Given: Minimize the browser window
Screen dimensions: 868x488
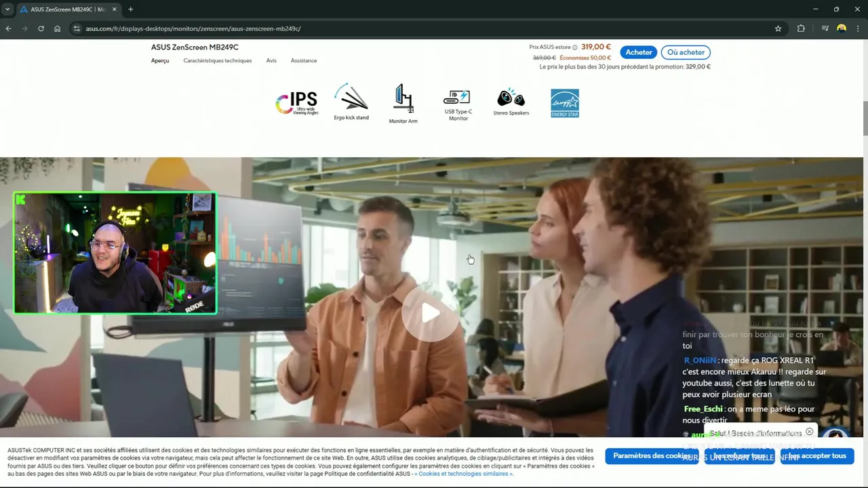Looking at the screenshot, I should tap(815, 9).
